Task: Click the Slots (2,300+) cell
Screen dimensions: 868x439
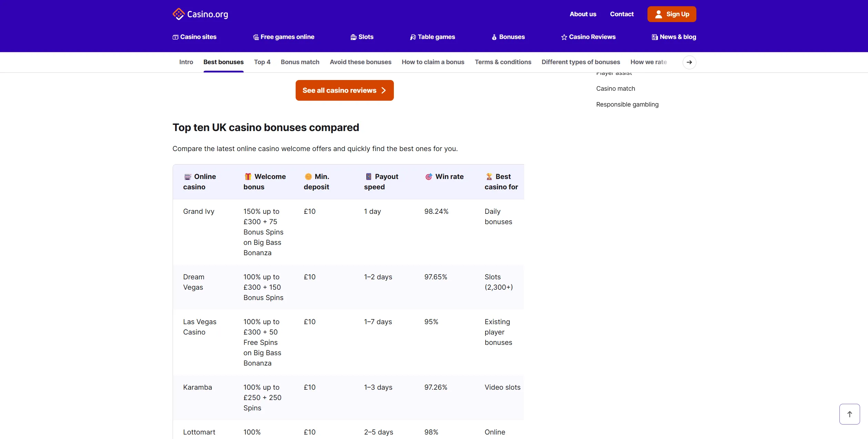Action: coord(499,282)
